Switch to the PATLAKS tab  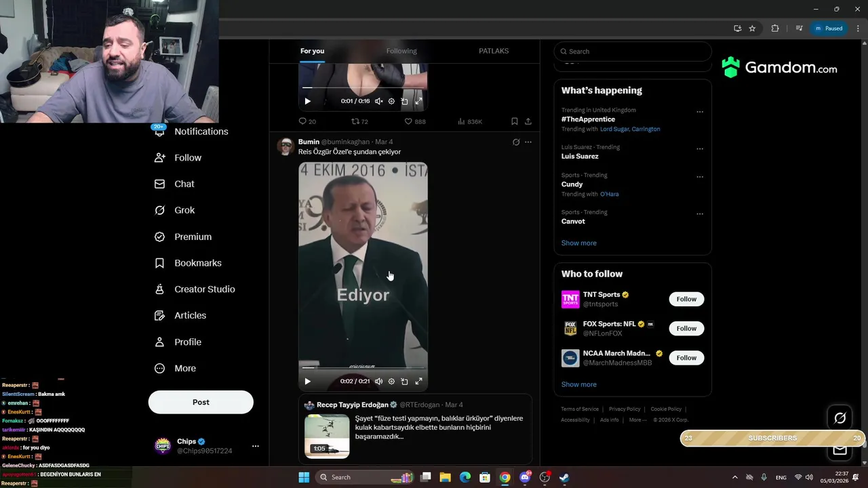click(x=494, y=51)
